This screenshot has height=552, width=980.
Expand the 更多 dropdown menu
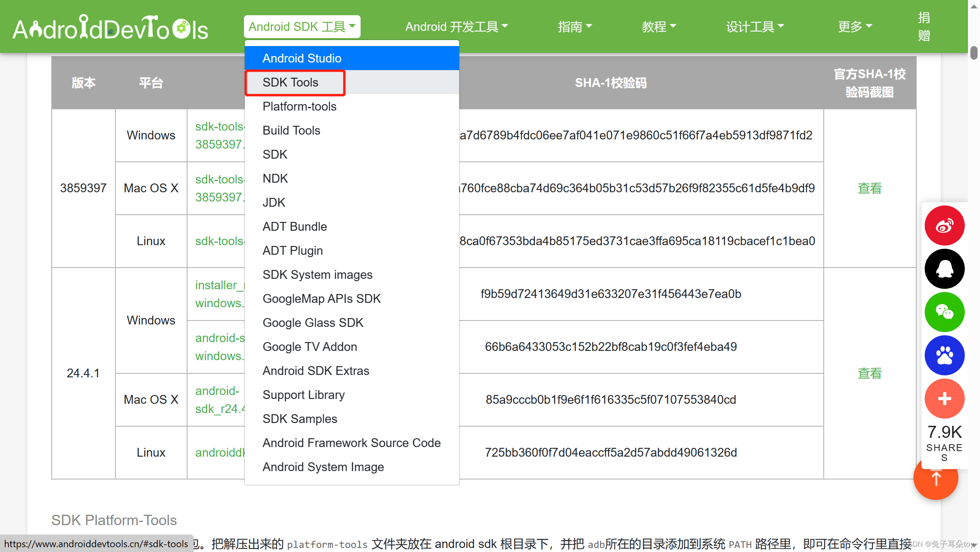855,26
